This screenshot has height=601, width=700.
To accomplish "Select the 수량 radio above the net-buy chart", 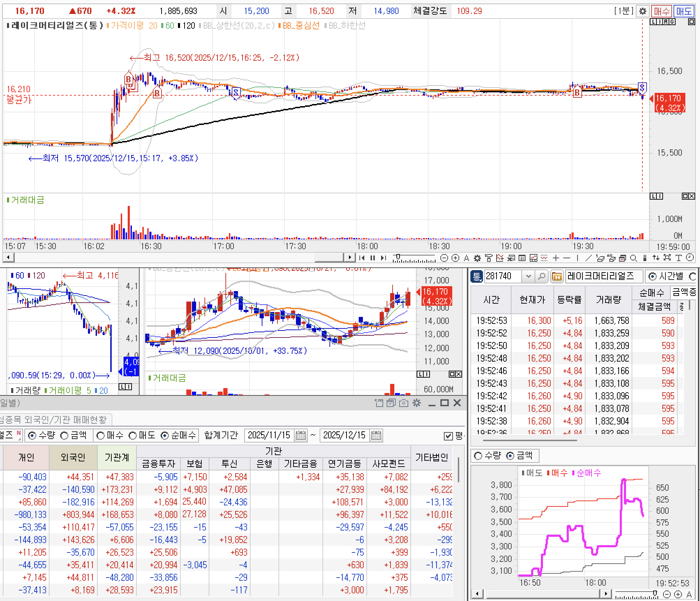I will point(478,456).
